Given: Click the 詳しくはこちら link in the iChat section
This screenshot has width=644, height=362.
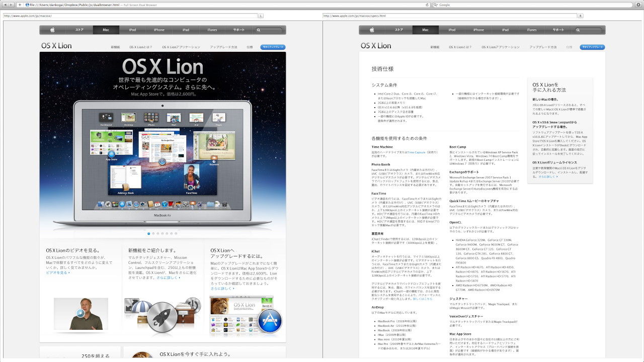Looking at the screenshot, I should coord(423,299).
